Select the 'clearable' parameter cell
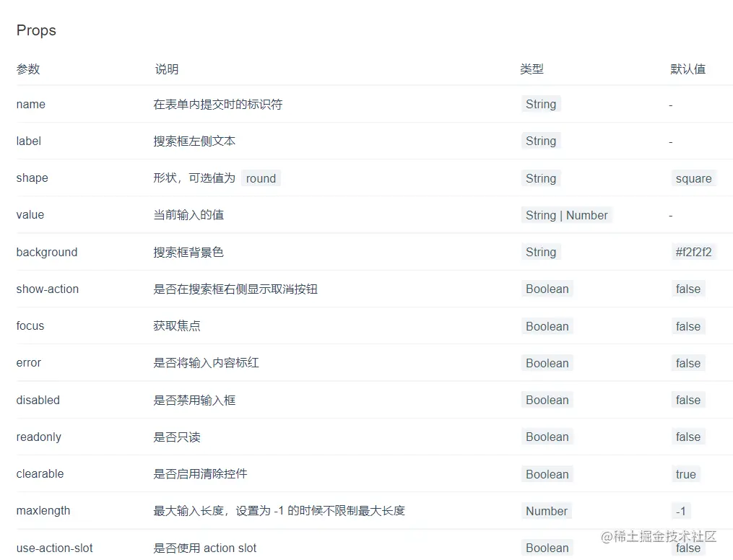Image resolution: width=733 pixels, height=560 pixels. (x=40, y=474)
